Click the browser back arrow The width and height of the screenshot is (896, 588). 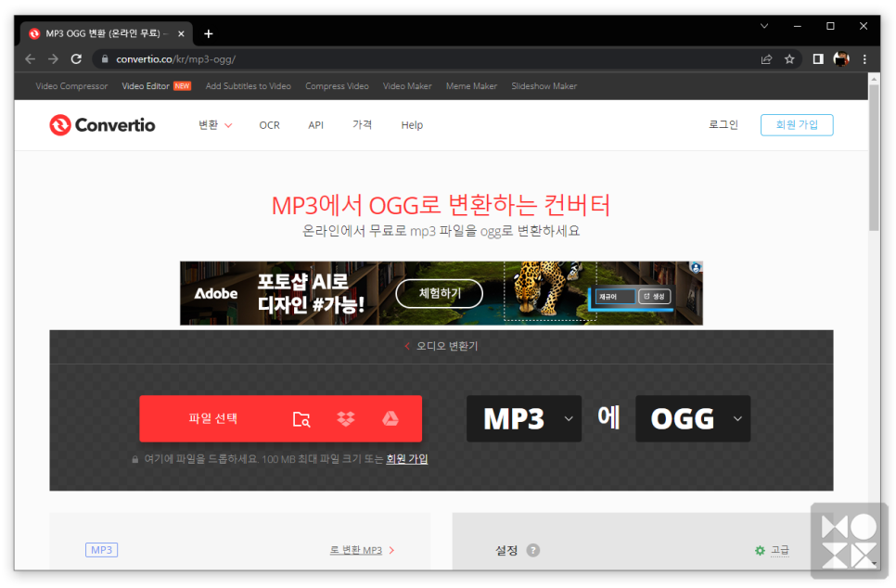pyautogui.click(x=31, y=58)
